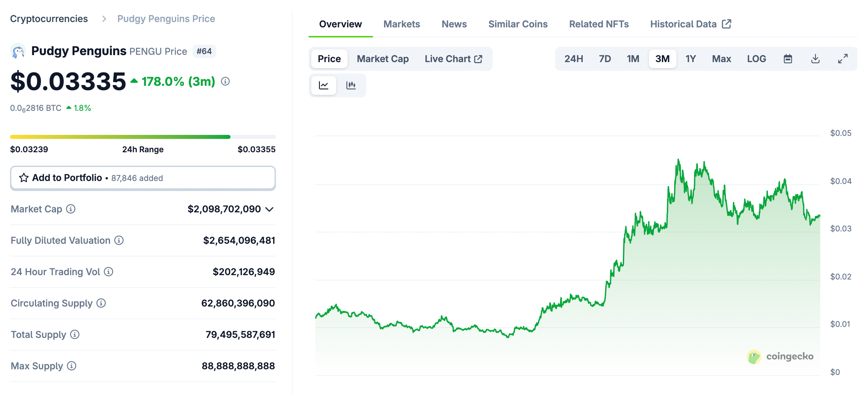Switch chart to Market Cap view

tap(382, 59)
